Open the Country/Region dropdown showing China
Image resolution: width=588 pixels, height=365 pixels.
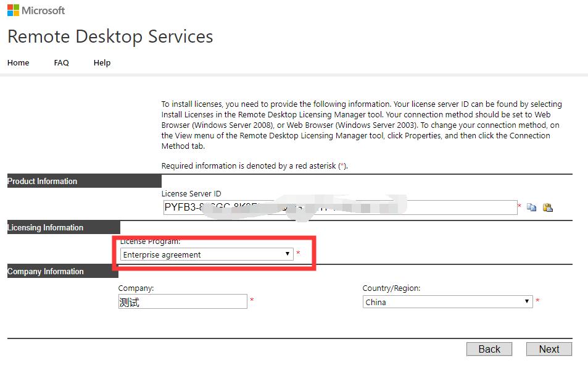[x=447, y=302]
